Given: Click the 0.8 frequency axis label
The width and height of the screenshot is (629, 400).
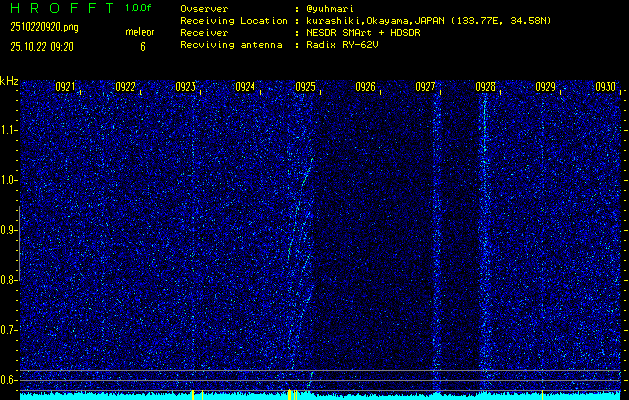Looking at the screenshot, I should pyautogui.click(x=7, y=280).
